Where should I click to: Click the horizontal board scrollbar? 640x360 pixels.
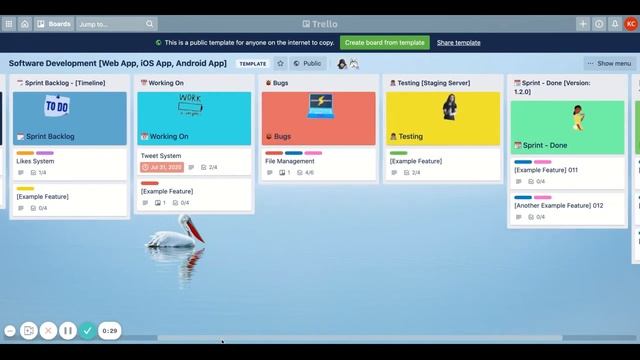coord(360,338)
